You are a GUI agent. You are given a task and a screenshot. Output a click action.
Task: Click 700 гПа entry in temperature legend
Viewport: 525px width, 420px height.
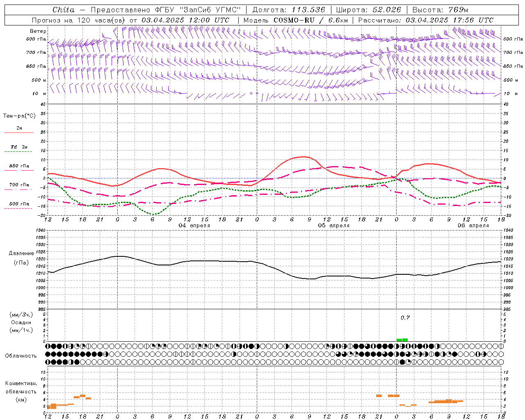point(19,185)
